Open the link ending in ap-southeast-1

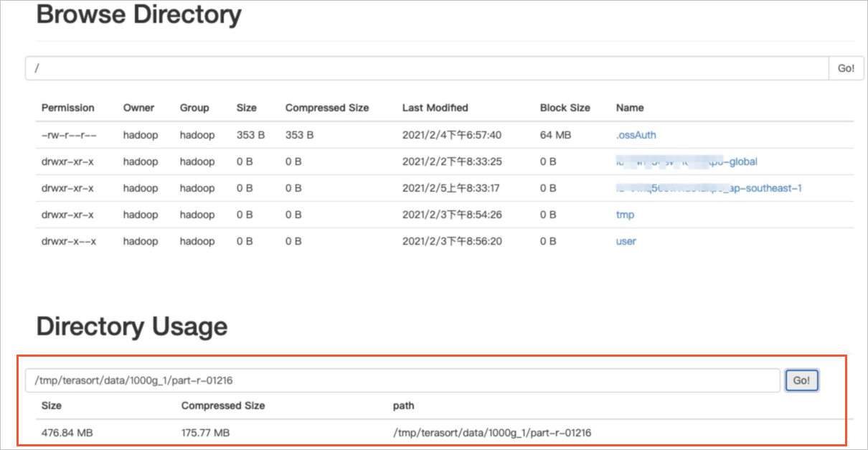(x=709, y=188)
